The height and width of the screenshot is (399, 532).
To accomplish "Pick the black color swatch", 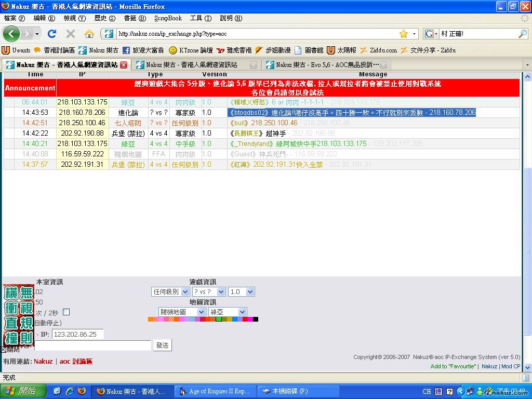I will [x=256, y=320].
